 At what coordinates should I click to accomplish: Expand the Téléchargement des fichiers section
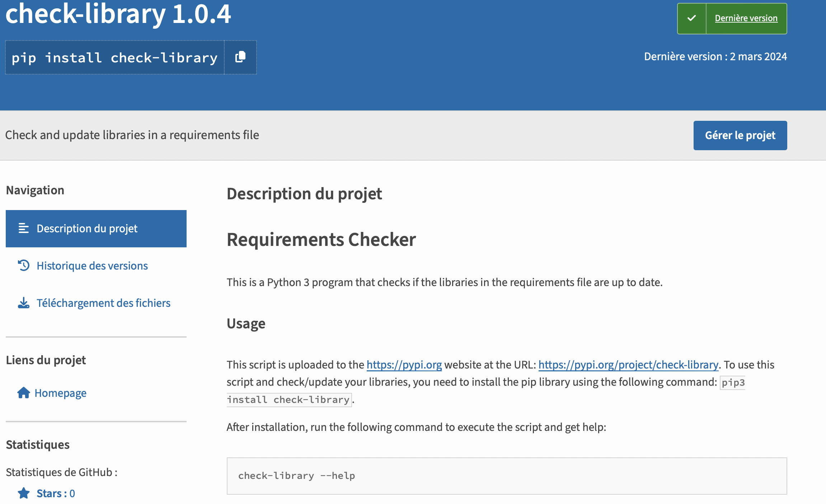pos(103,303)
